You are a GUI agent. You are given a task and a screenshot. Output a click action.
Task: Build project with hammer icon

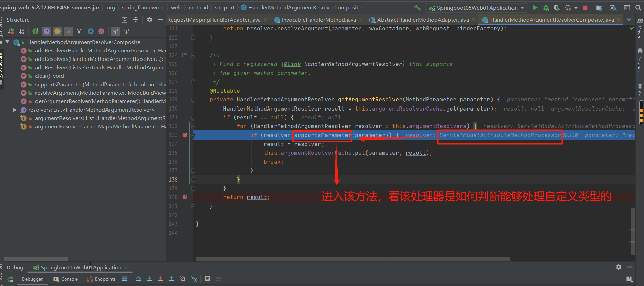418,7
